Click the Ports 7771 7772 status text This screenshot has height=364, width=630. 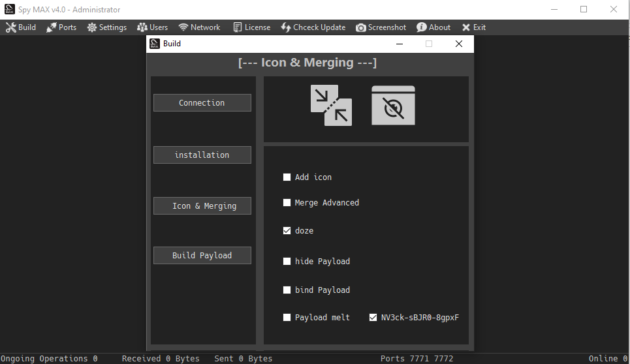417,359
